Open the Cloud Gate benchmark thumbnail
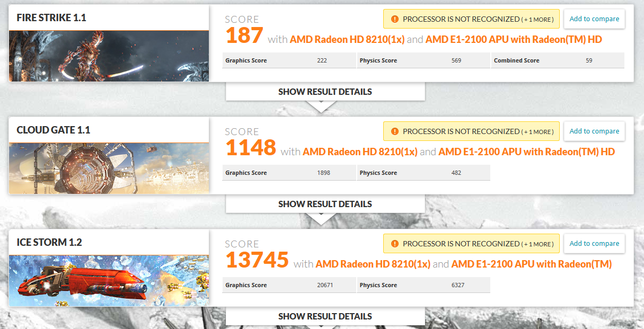This screenshot has height=329, width=644. [109, 168]
